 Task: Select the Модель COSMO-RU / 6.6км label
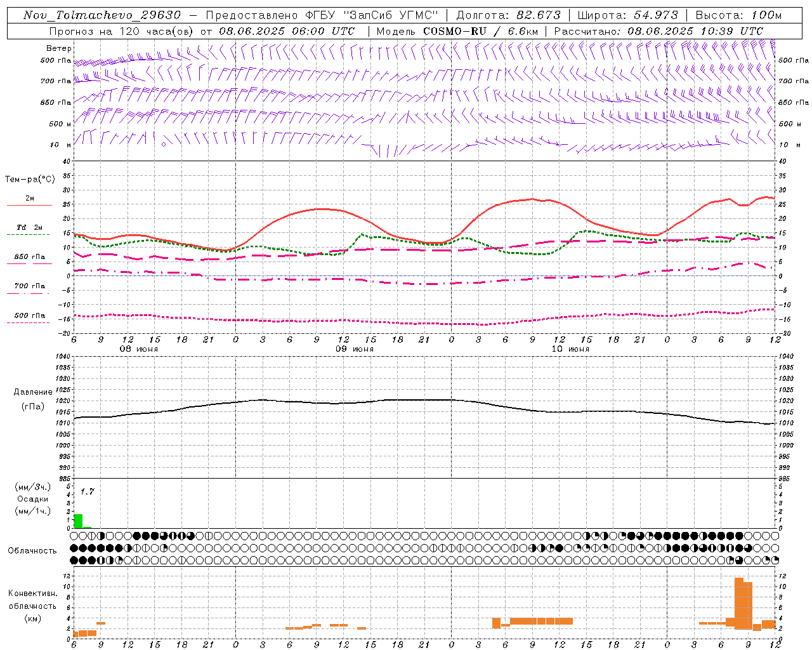coord(457,31)
